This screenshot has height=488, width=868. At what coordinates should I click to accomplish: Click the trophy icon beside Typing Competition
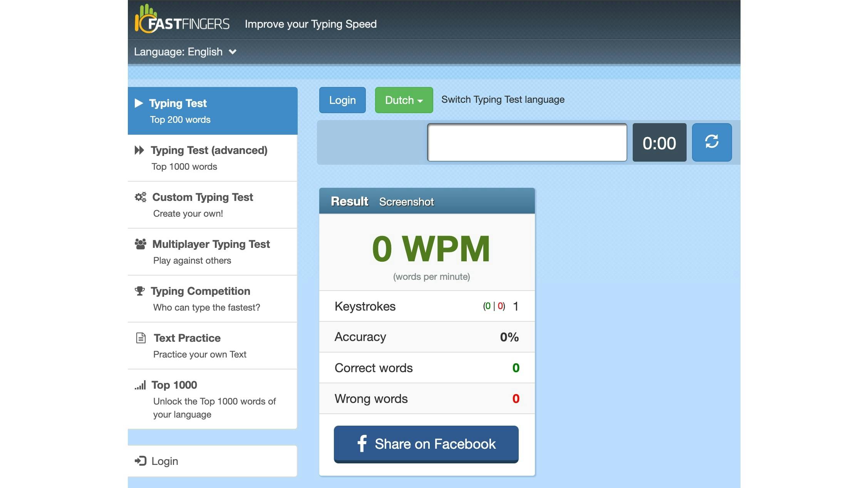(x=140, y=291)
